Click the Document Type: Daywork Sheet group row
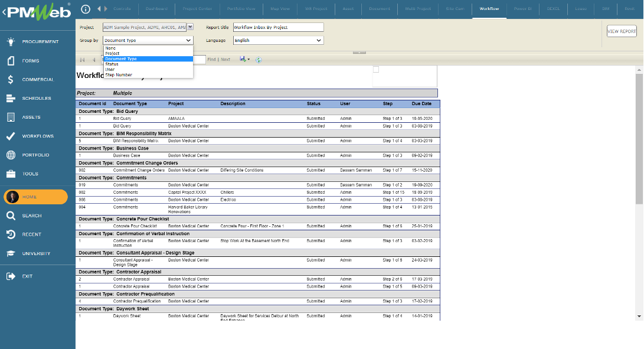Viewport: 644px width, 349px height. click(x=257, y=309)
